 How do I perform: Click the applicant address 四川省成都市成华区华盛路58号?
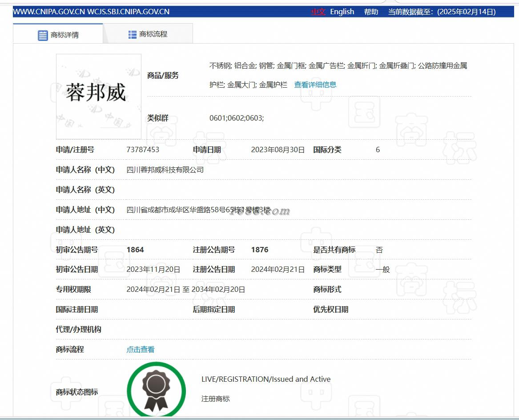(199, 210)
